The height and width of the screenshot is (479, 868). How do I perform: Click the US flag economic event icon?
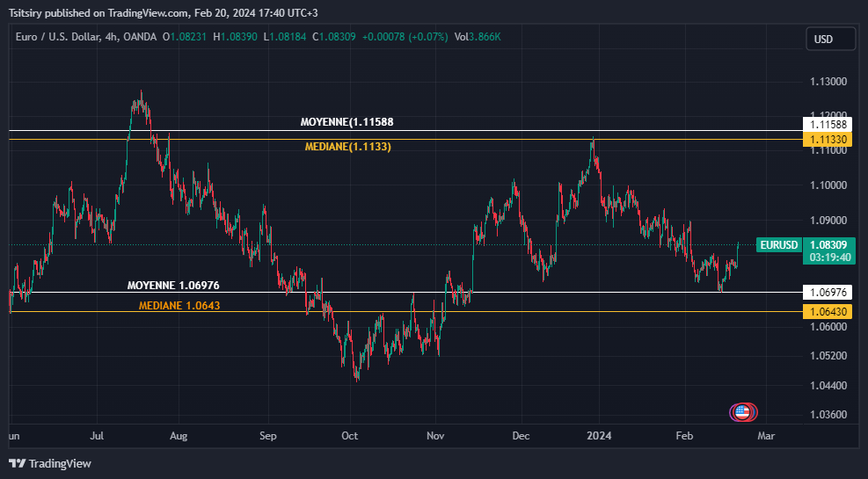[743, 412]
